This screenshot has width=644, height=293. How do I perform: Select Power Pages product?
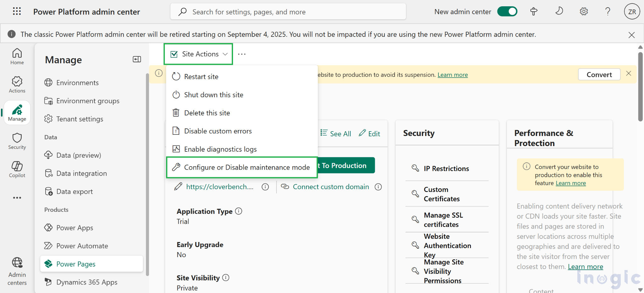click(91, 264)
